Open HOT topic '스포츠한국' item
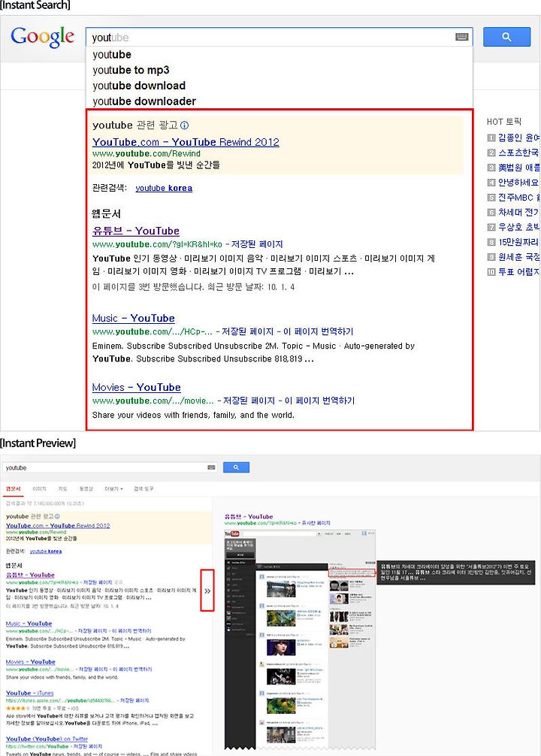Image resolution: width=541 pixels, height=756 pixels. click(513, 153)
